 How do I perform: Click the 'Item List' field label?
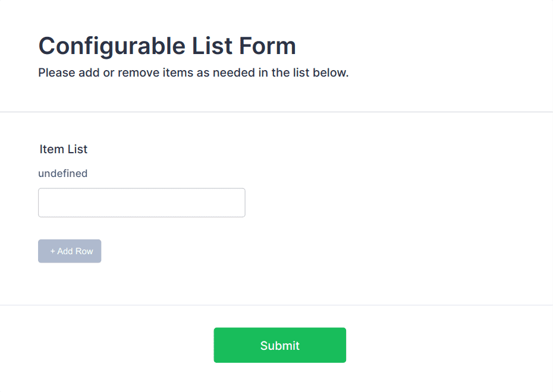pos(64,149)
